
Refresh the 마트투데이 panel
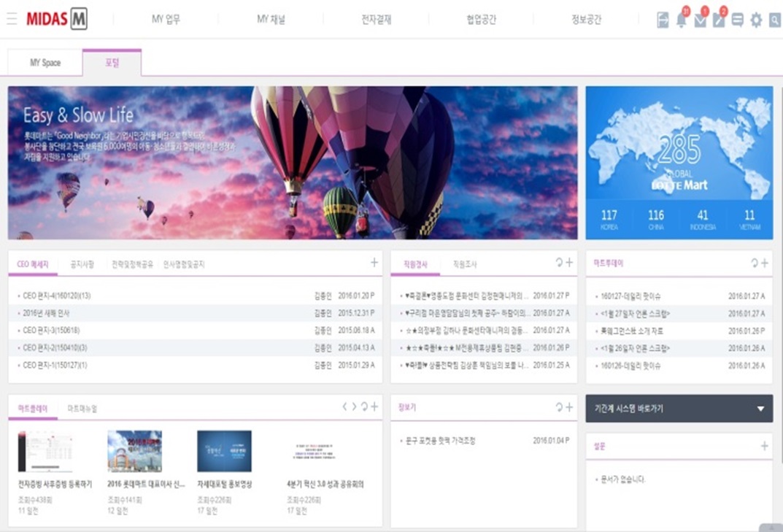pyautogui.click(x=756, y=263)
